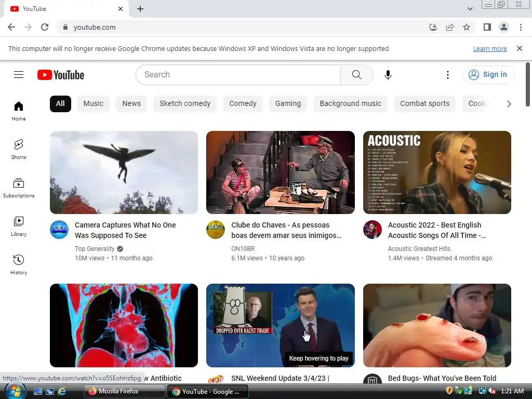Open a new tab with plus button
This screenshot has width=532, height=399.
(140, 9)
